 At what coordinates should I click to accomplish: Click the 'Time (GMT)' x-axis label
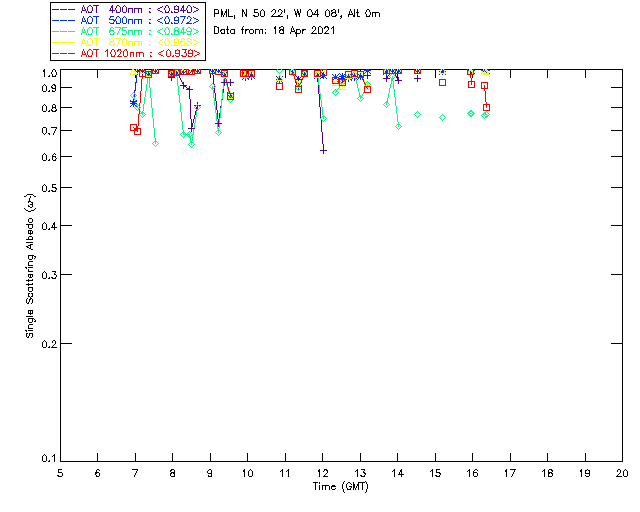pyautogui.click(x=340, y=487)
